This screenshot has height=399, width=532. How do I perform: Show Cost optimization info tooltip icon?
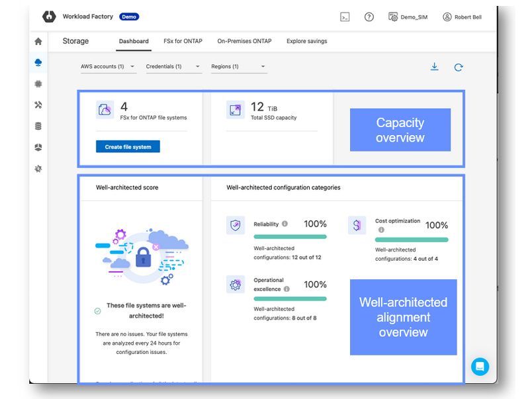coord(381,230)
